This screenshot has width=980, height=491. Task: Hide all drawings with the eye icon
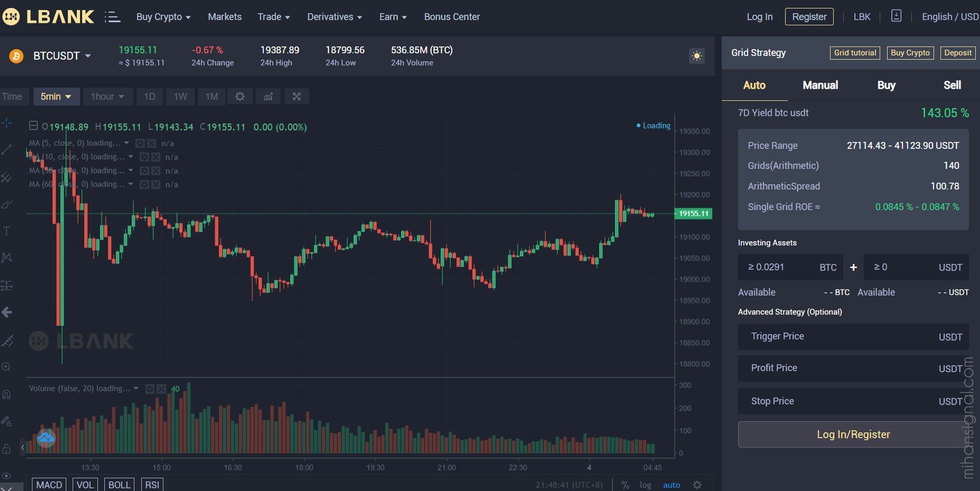pyautogui.click(x=7, y=476)
